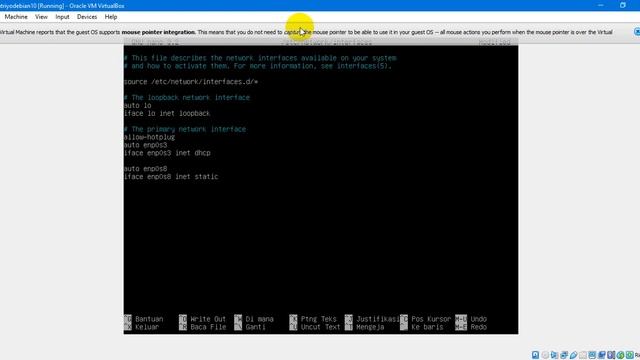Screen dimensions: 640x360
Task: Click the 'auto enp0s8' line
Action: 145,169
